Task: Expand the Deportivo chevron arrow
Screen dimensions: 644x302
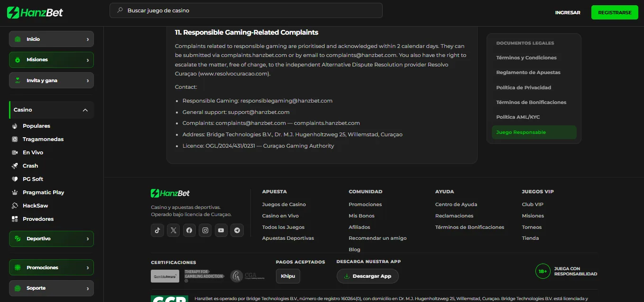Action: coord(88,239)
